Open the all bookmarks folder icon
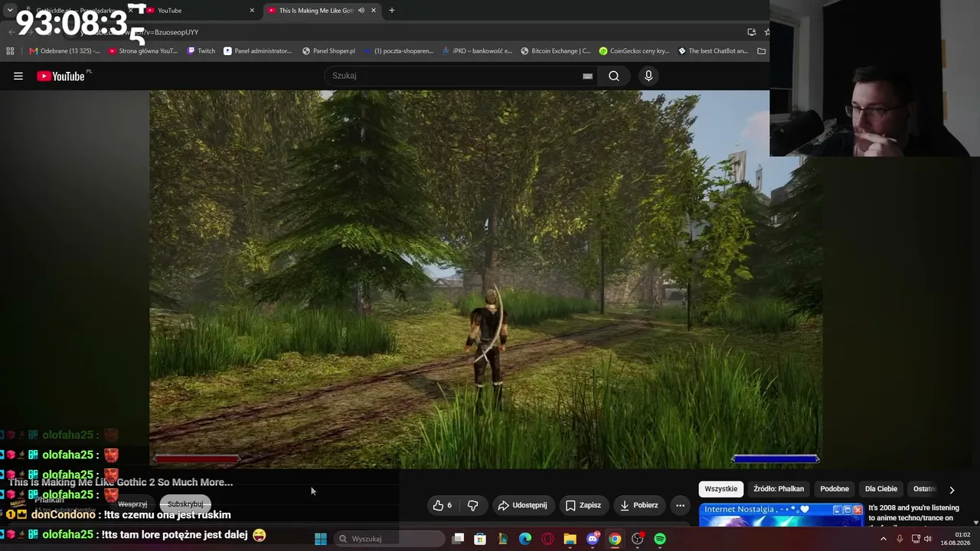The width and height of the screenshot is (980, 551). coord(761,51)
